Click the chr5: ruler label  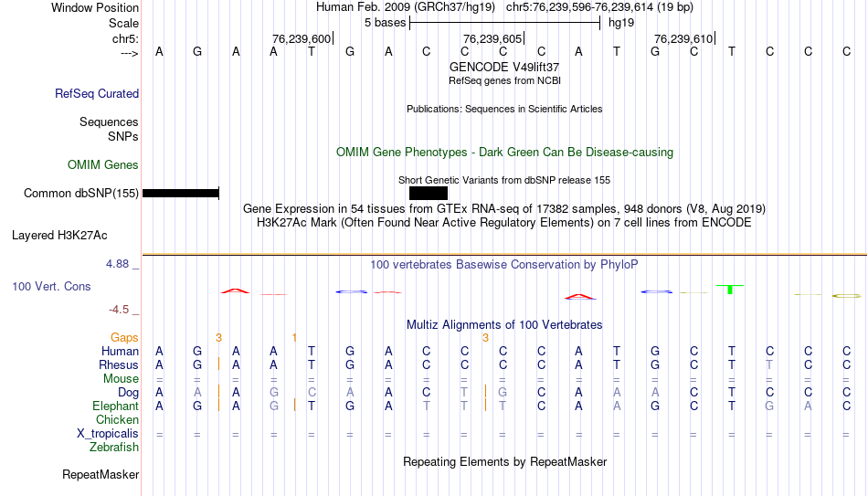126,38
